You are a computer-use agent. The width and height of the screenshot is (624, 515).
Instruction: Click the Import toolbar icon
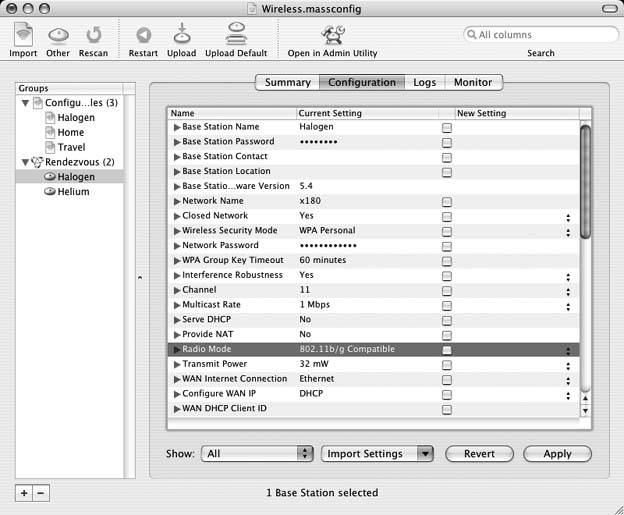point(23,37)
